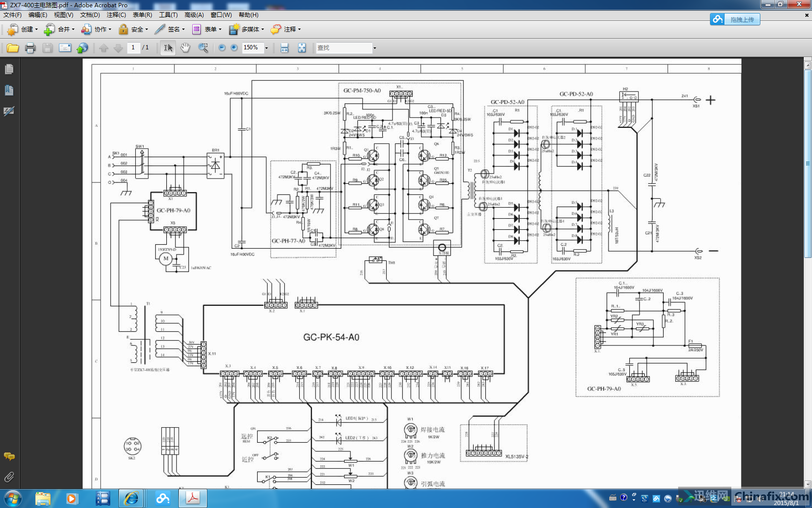
Task: Go to previous page arrow
Action: (103, 48)
